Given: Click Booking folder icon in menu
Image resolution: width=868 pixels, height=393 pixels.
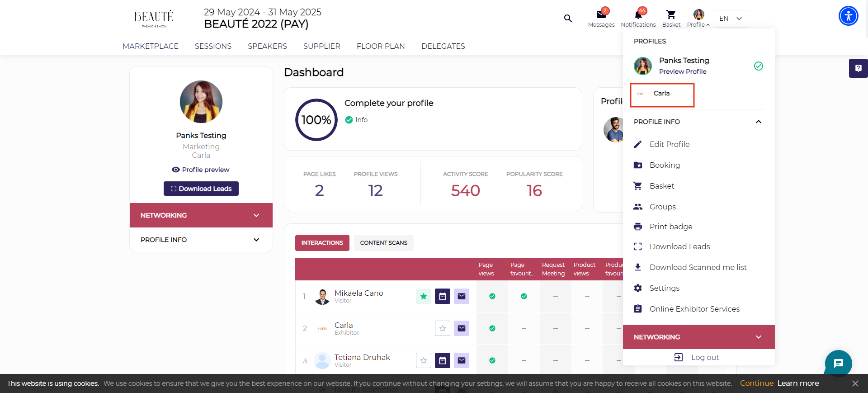Looking at the screenshot, I should pos(638,165).
